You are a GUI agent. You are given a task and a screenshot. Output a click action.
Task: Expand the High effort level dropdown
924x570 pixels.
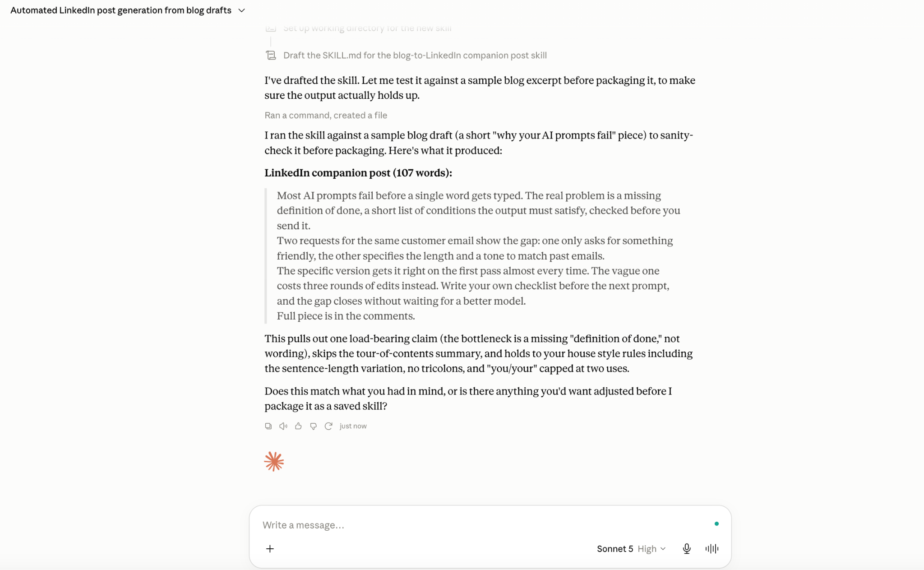pyautogui.click(x=651, y=548)
